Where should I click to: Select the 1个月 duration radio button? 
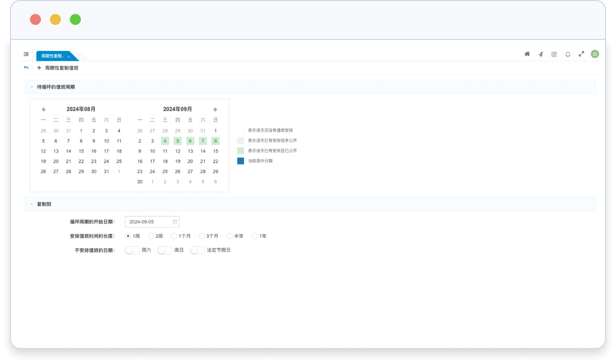pos(174,236)
